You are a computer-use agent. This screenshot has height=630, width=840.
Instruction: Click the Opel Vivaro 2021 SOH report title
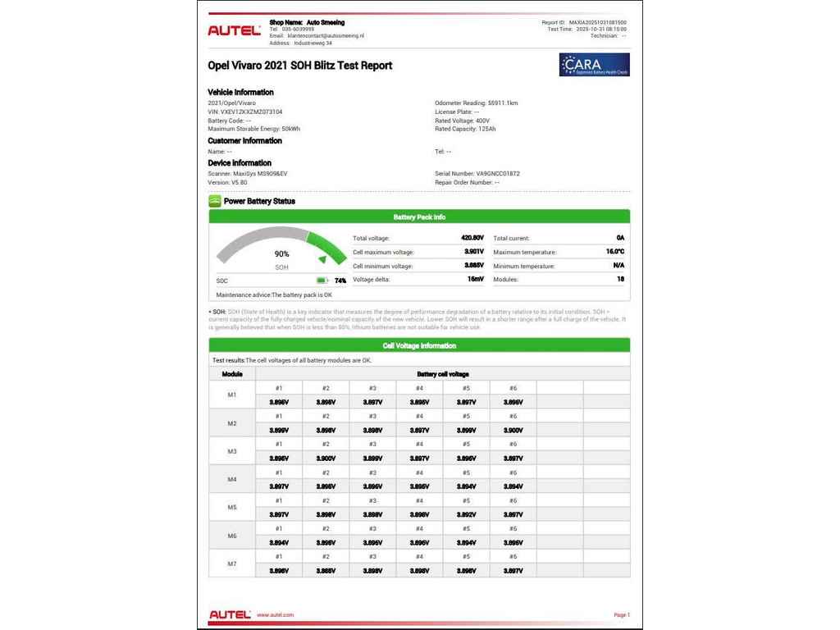(x=300, y=66)
